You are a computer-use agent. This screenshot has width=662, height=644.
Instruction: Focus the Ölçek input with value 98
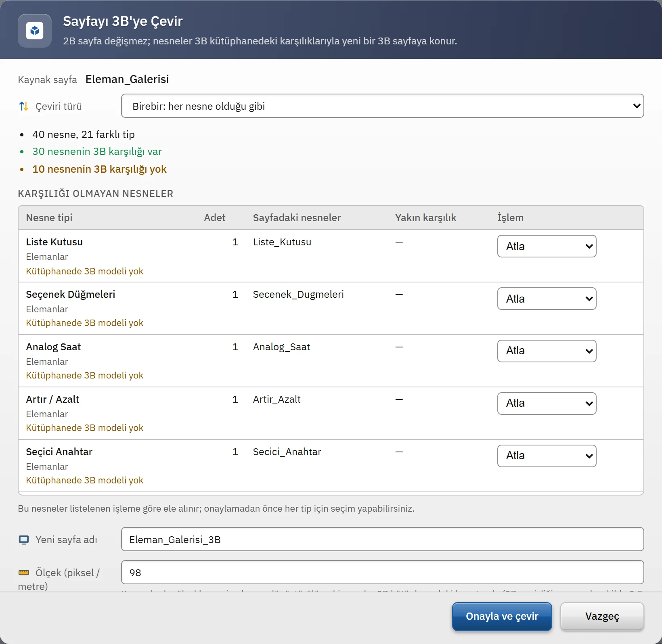click(382, 572)
